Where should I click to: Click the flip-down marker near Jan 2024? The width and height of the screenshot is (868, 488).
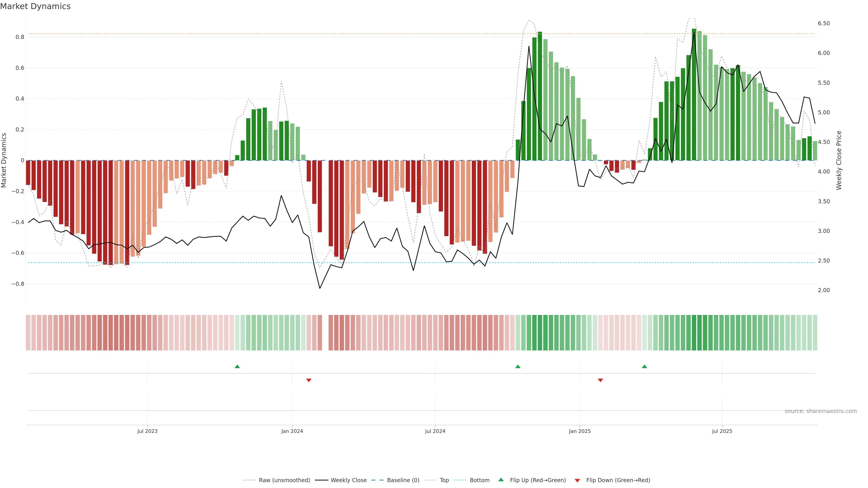(309, 380)
